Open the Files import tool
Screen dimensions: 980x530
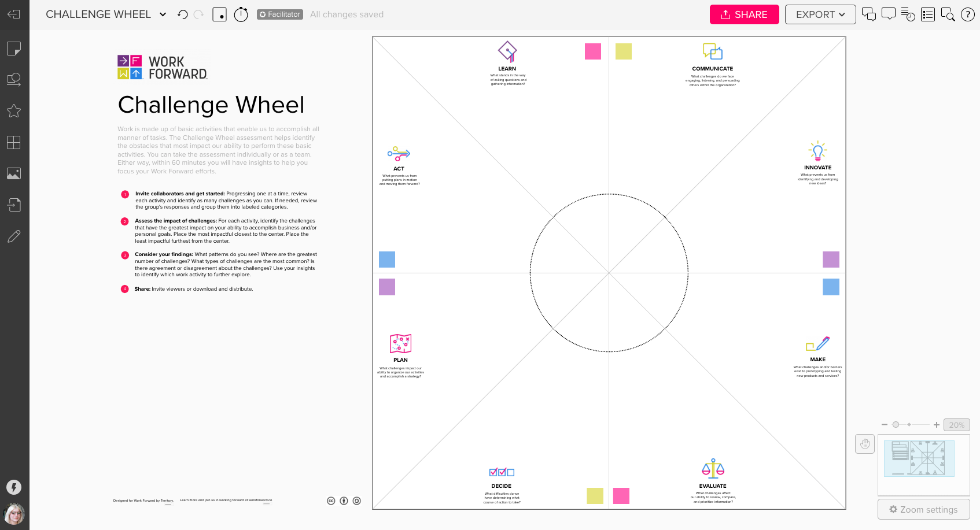pos(14,205)
